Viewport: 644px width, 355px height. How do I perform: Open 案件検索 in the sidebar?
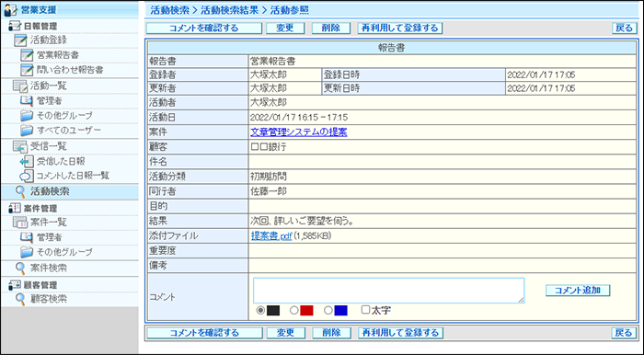click(49, 269)
